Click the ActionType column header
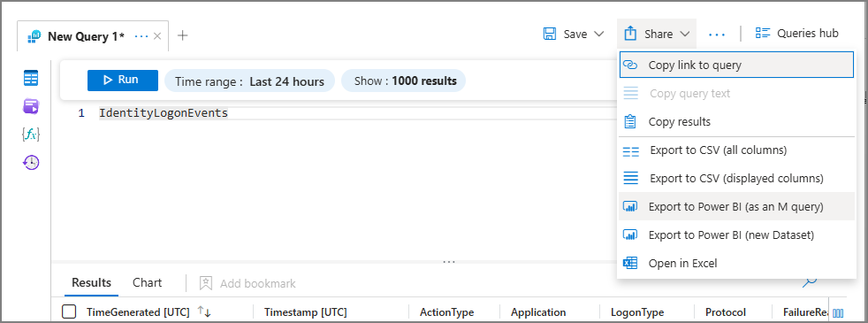This screenshot has height=323, width=868. [x=446, y=312]
